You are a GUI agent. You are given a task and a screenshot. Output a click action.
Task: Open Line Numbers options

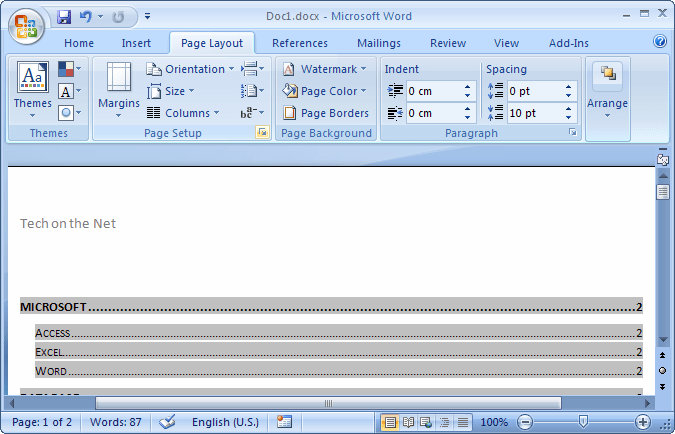tap(253, 91)
